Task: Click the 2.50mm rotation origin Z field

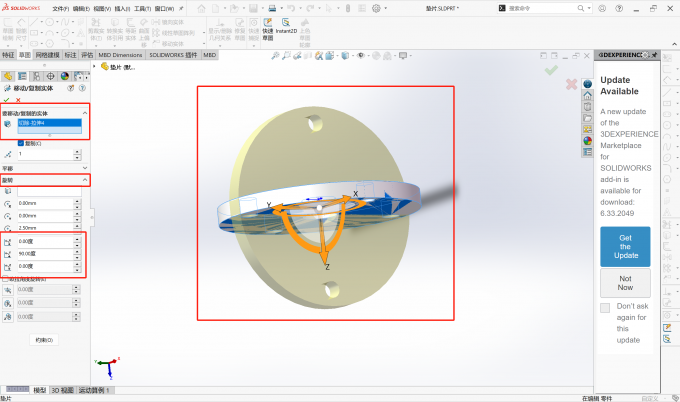Action: click(46, 228)
